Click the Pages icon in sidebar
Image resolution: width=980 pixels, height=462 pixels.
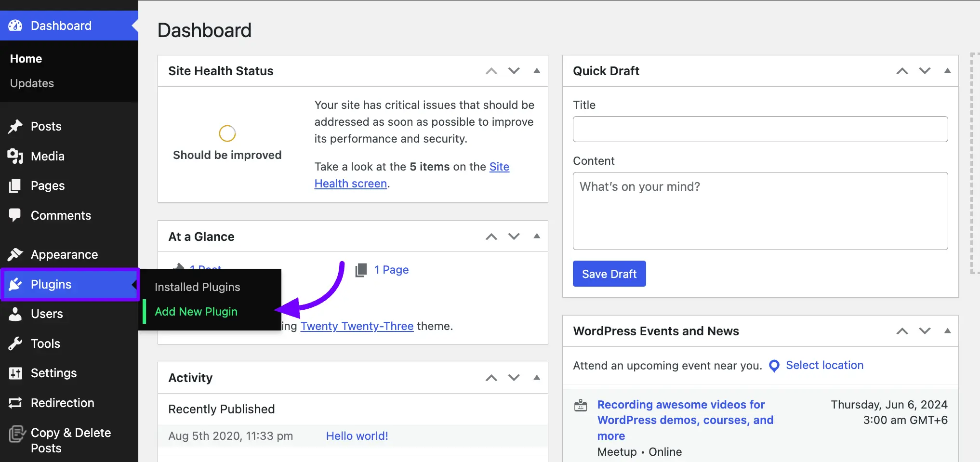15,185
